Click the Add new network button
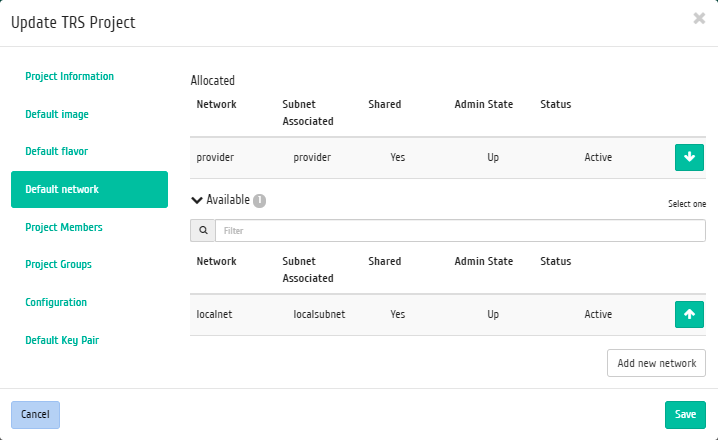The height and width of the screenshot is (440, 718). [656, 363]
